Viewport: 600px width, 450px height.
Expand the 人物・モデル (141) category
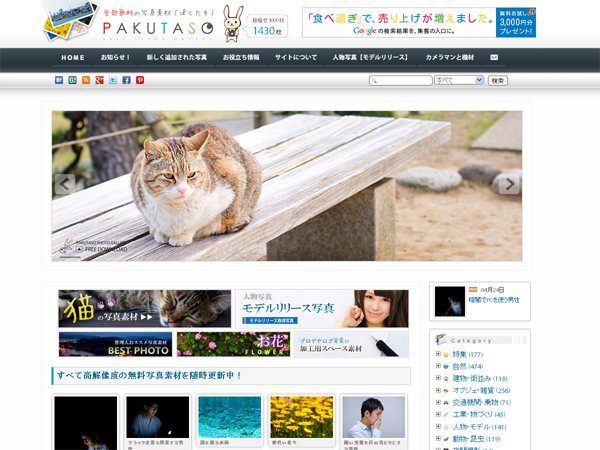pyautogui.click(x=438, y=426)
